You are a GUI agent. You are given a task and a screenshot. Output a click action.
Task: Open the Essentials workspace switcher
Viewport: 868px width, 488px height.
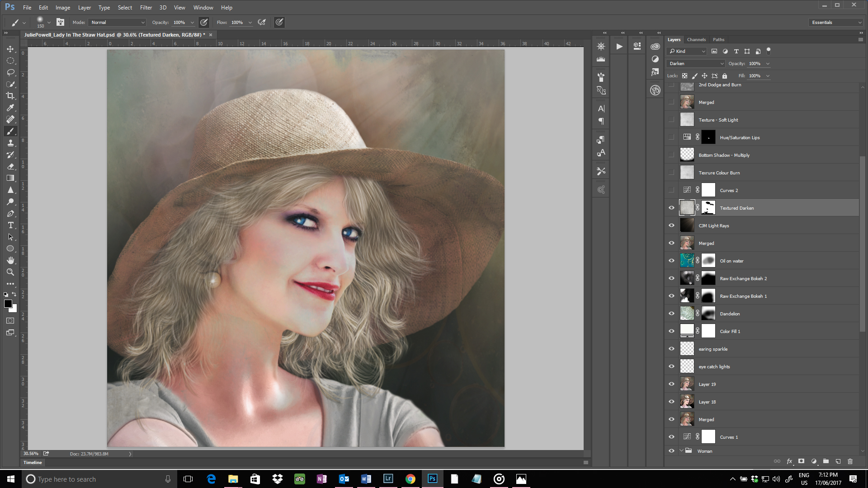[x=836, y=22]
